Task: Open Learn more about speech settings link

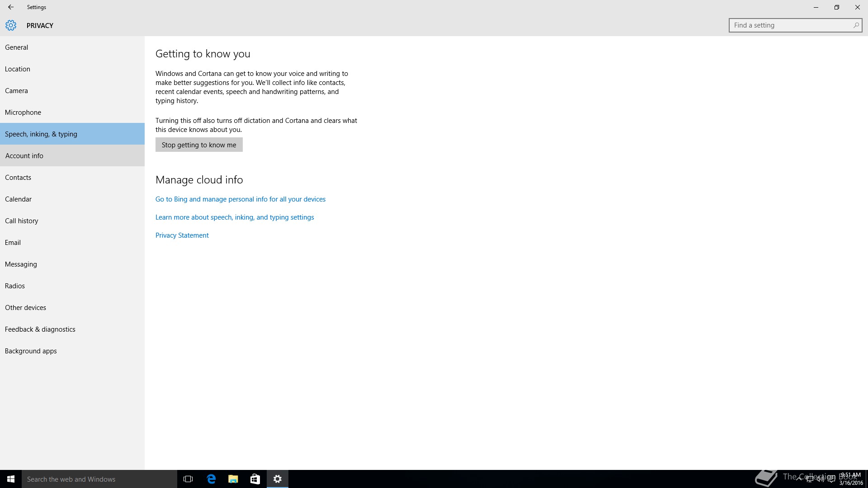Action: tap(234, 217)
